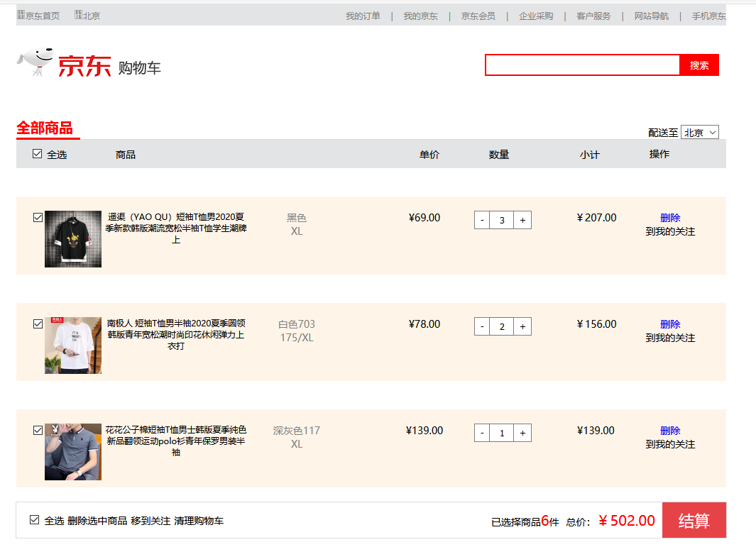Click the JD dog mascot logo
The height and width of the screenshot is (547, 756).
pyautogui.click(x=35, y=62)
